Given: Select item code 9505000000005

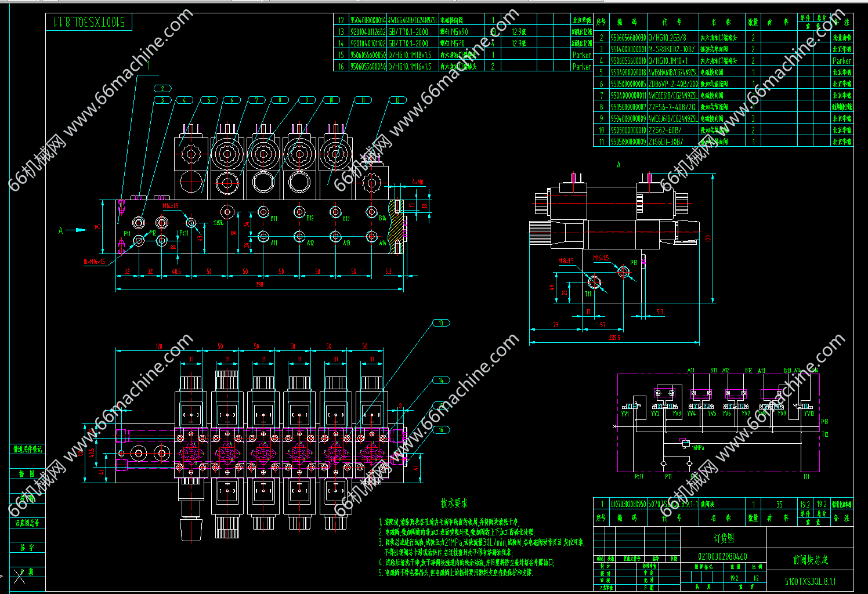Looking at the screenshot, I should 628,84.
